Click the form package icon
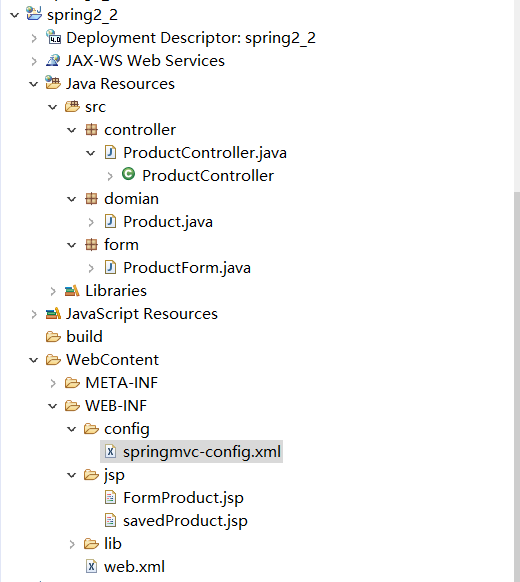The width and height of the screenshot is (520, 582). (x=91, y=245)
